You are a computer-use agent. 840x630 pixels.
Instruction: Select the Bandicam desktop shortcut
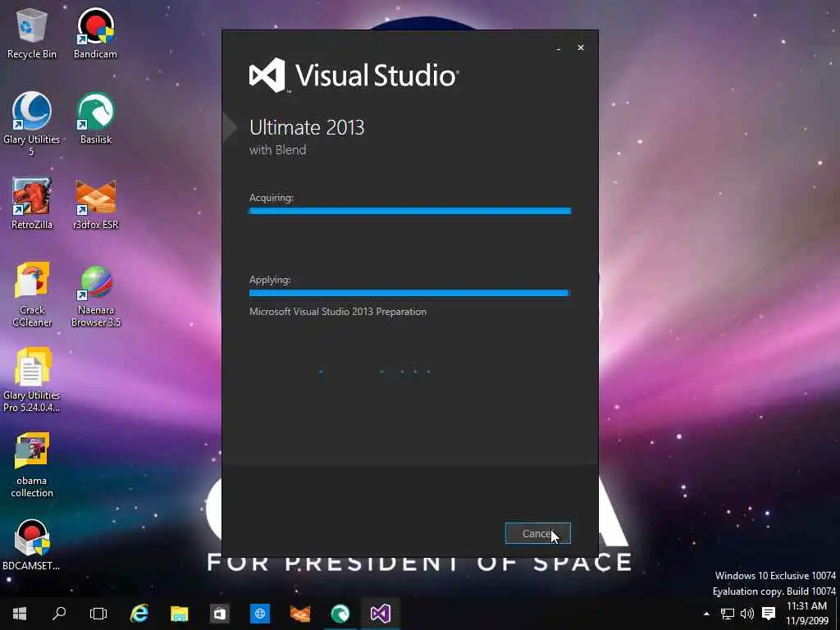95,34
